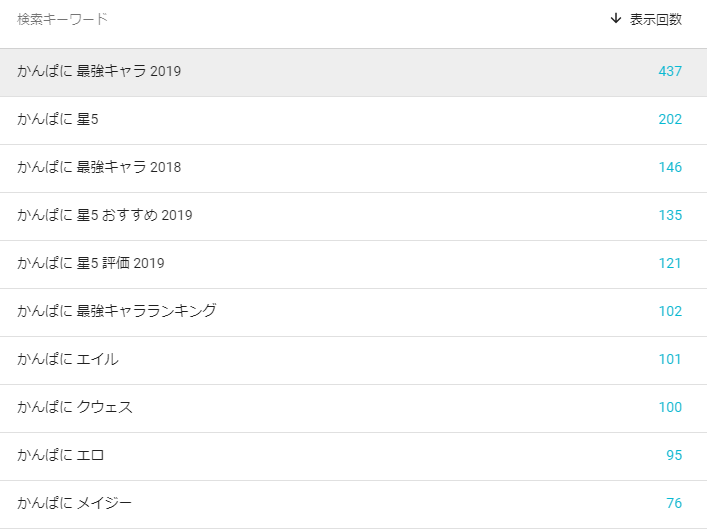
Task: Select the かんぱに エロ row
Action: pyautogui.click(x=354, y=456)
